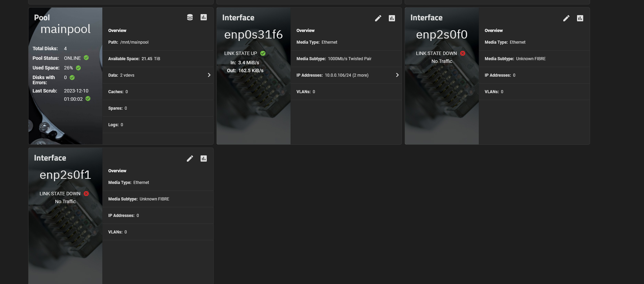Click the Spares: 0 row in mainpool
Image resolution: width=644 pixels, height=284 pixels.
[158, 108]
